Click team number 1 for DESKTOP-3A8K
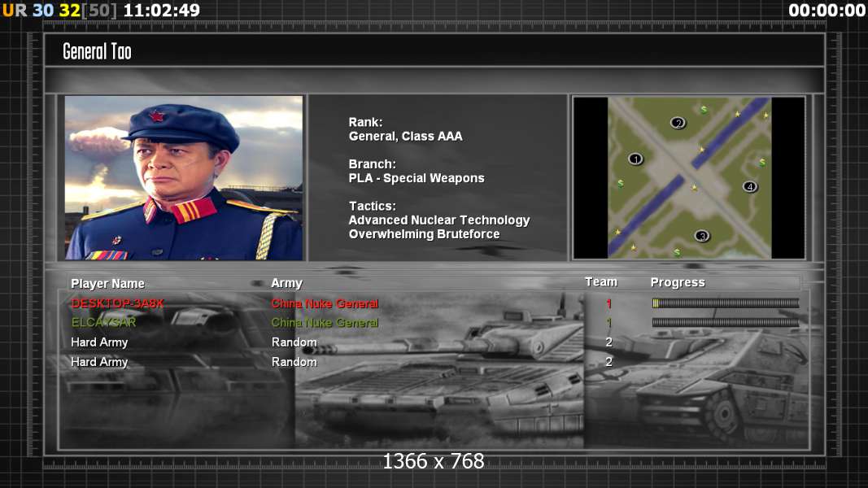 coord(609,303)
